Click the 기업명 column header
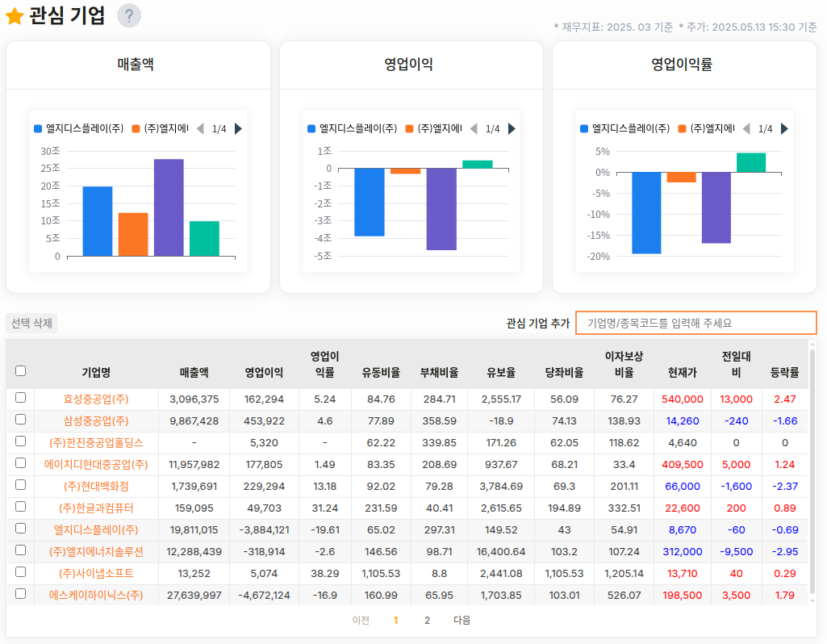 [x=96, y=372]
